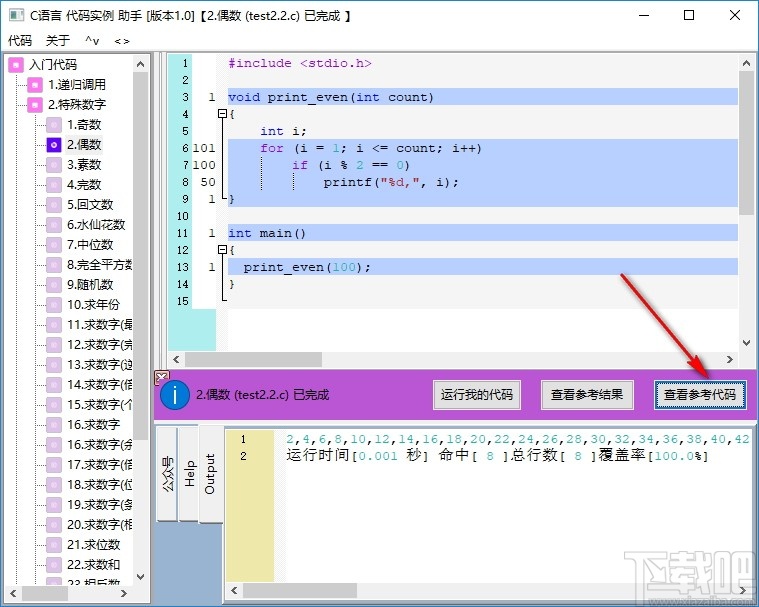Select tree item 1.奇数

point(84,125)
